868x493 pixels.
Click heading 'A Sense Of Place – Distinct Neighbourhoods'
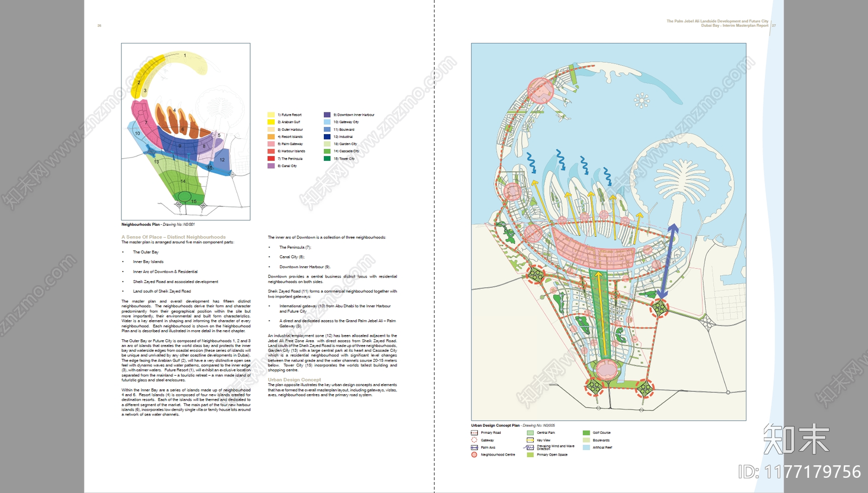pyautogui.click(x=174, y=237)
